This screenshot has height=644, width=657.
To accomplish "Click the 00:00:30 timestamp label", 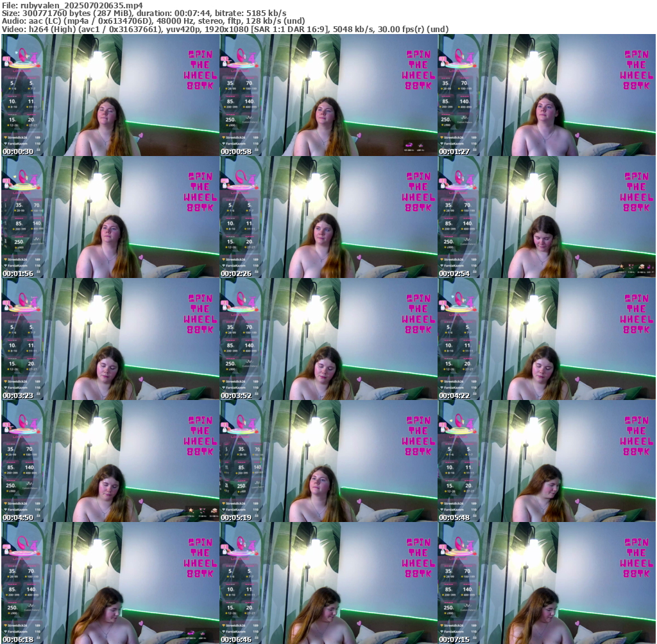I will tap(18, 152).
